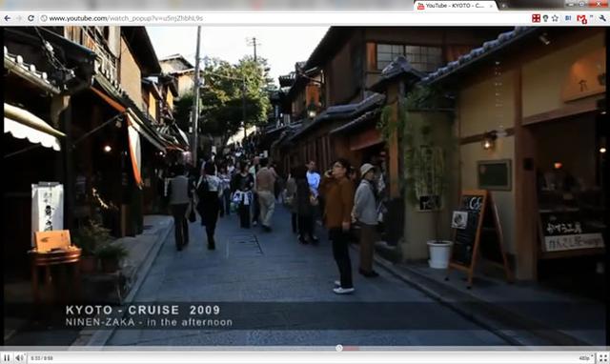The width and height of the screenshot is (610, 364).
Task: Click the browser forward arrow
Action: [x=19, y=18]
